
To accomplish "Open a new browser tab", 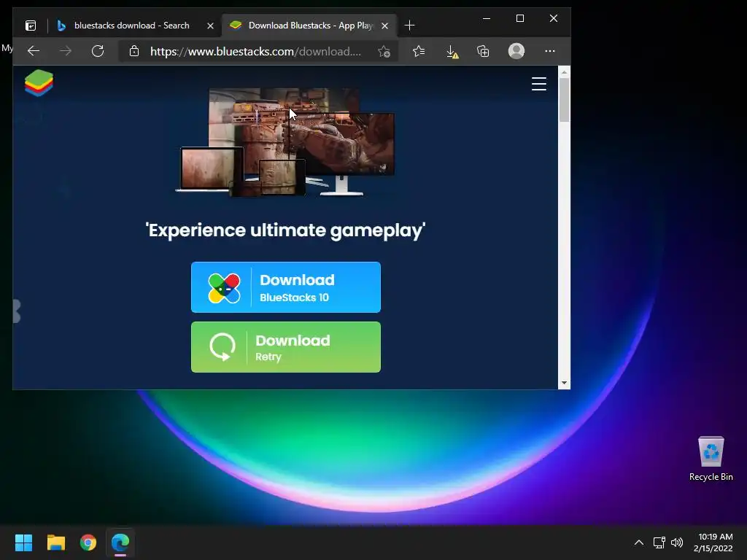I will tap(409, 26).
